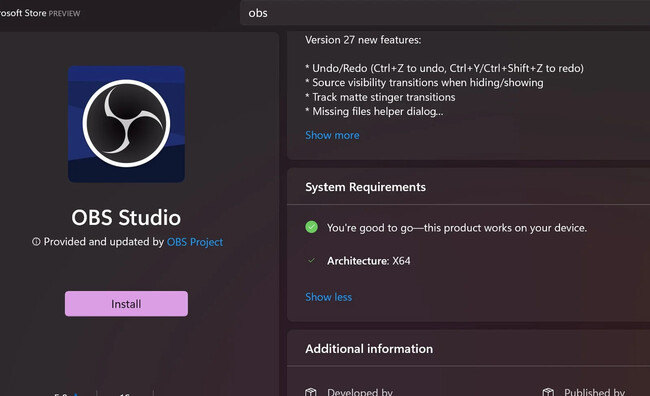Click the Architecture checkmark icon
Viewport: 650px width, 396px height.
[x=311, y=261]
